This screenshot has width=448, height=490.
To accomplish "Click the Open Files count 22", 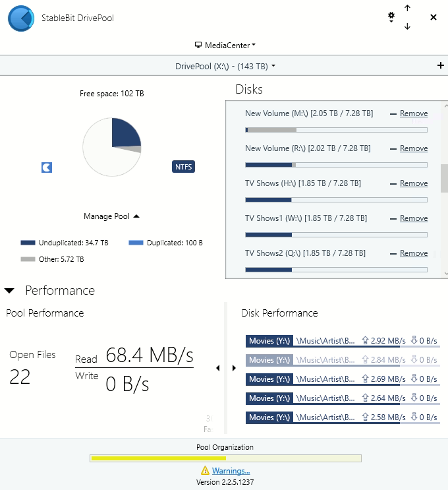I will pyautogui.click(x=20, y=377).
